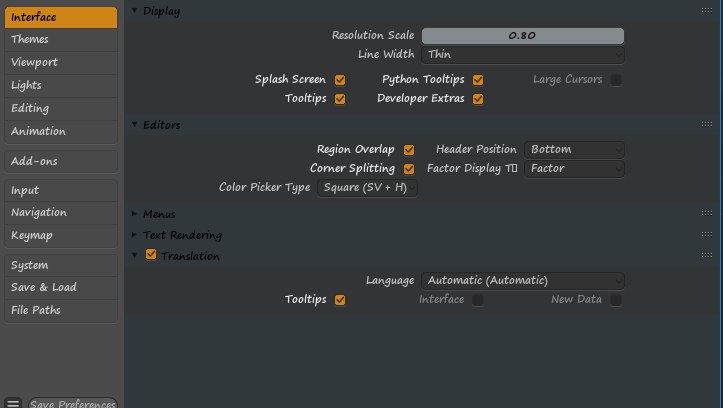The width and height of the screenshot is (723, 408).
Task: Click the Translation panel drag grip icon
Action: click(x=706, y=255)
